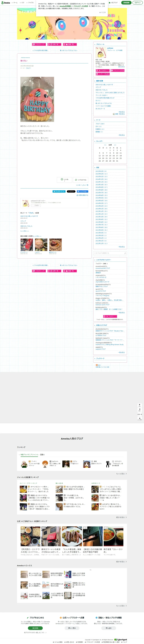The image size is (144, 644).
Task: Open kaiちゃん ranking avatar
Action: [45, 464]
